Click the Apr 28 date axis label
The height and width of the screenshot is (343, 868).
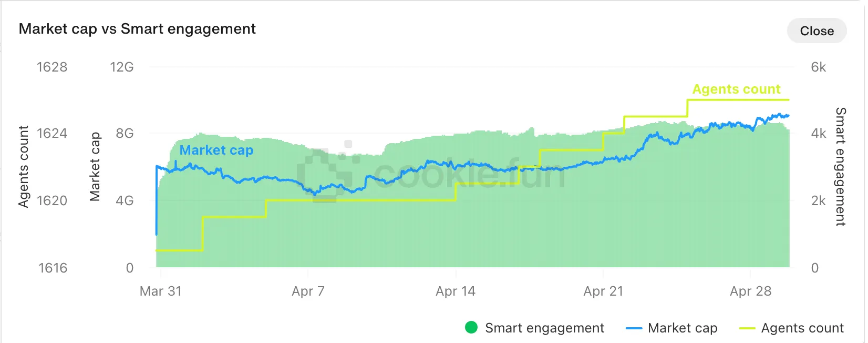(x=750, y=291)
